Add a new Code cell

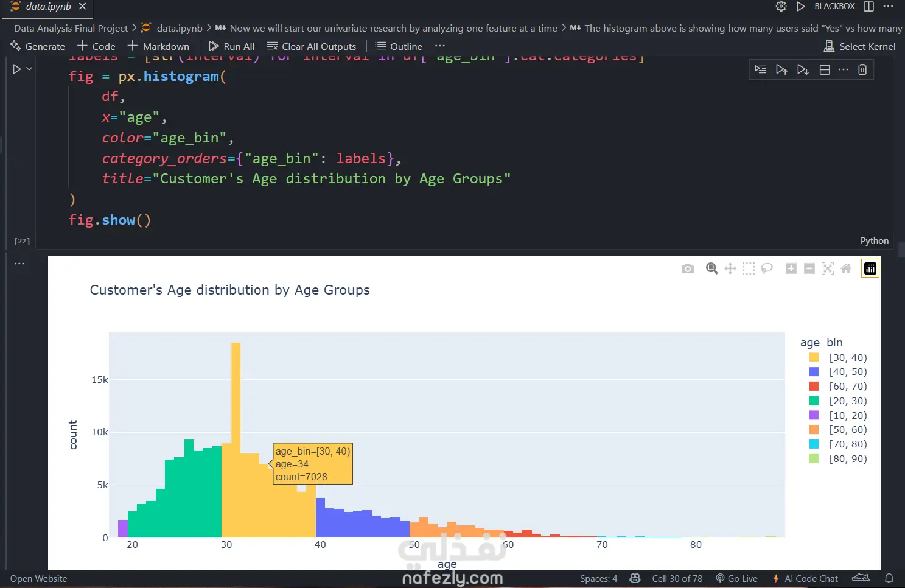click(x=96, y=46)
